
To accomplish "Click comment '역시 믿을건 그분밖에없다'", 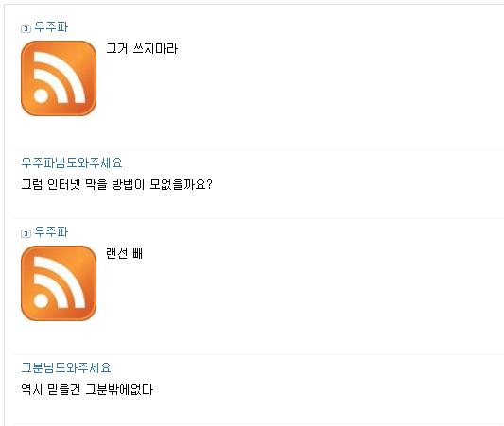I will click(x=87, y=390).
